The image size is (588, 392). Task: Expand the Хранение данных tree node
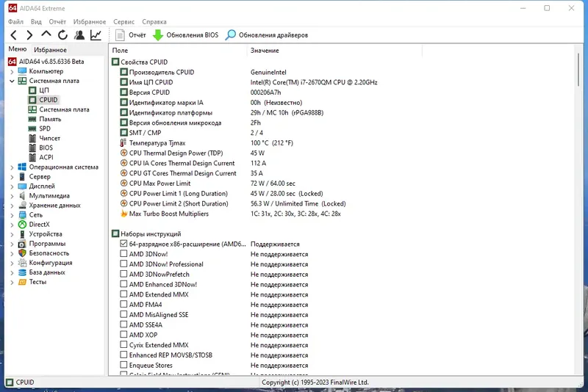click(12, 206)
